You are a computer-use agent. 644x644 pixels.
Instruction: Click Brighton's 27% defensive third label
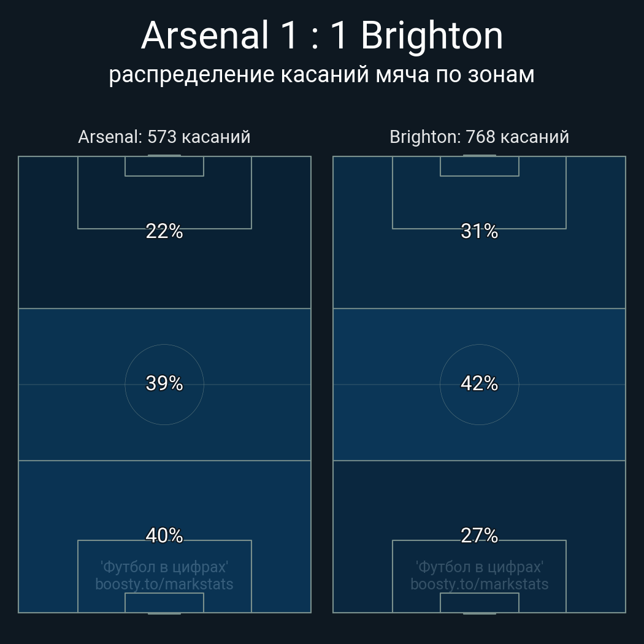[479, 535]
